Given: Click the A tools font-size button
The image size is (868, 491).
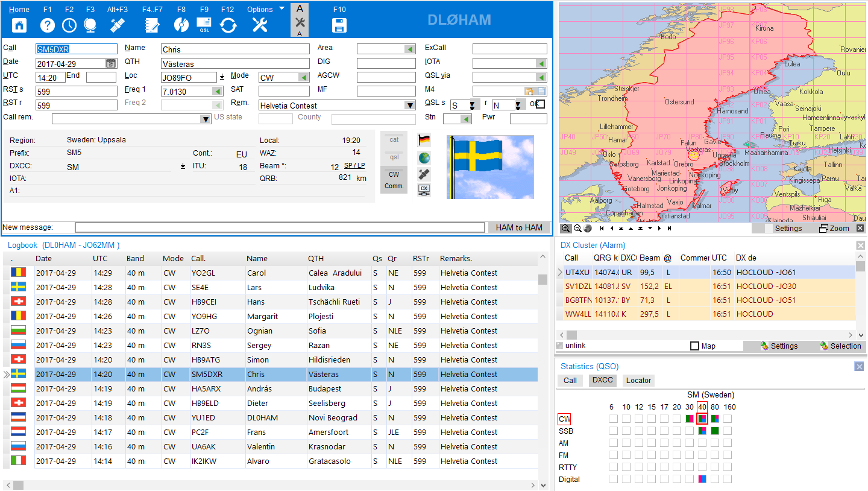Looking at the screenshot, I should pyautogui.click(x=300, y=21).
